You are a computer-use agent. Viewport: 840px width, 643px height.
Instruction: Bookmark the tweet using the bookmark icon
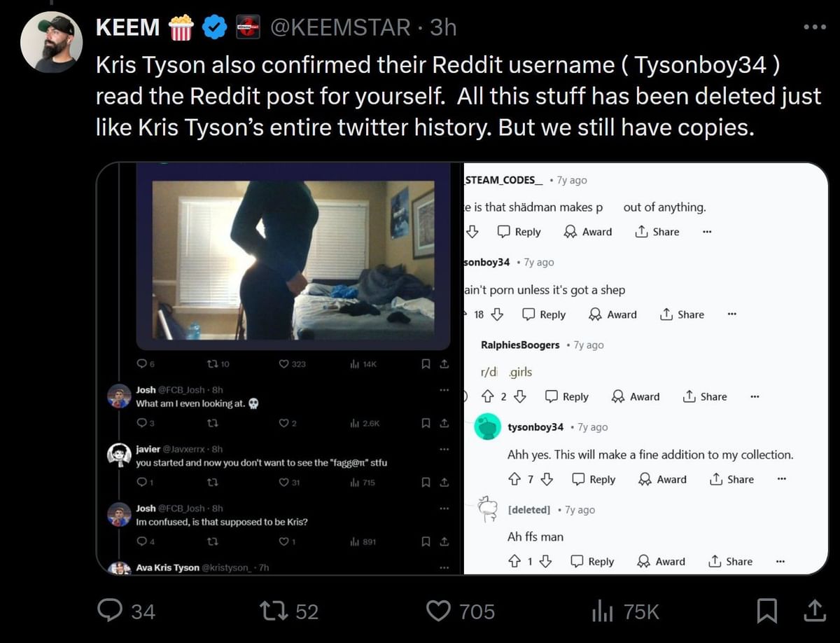click(767, 611)
